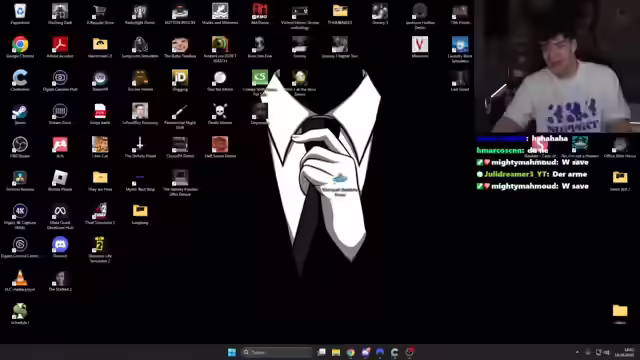The image size is (640, 360).
Task: Open the Adobe Acrobat desktop shortcut
Action: click(60, 44)
